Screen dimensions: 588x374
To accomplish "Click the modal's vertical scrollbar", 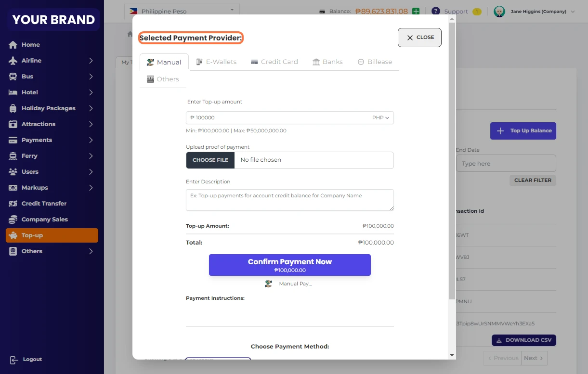I will tap(452, 159).
